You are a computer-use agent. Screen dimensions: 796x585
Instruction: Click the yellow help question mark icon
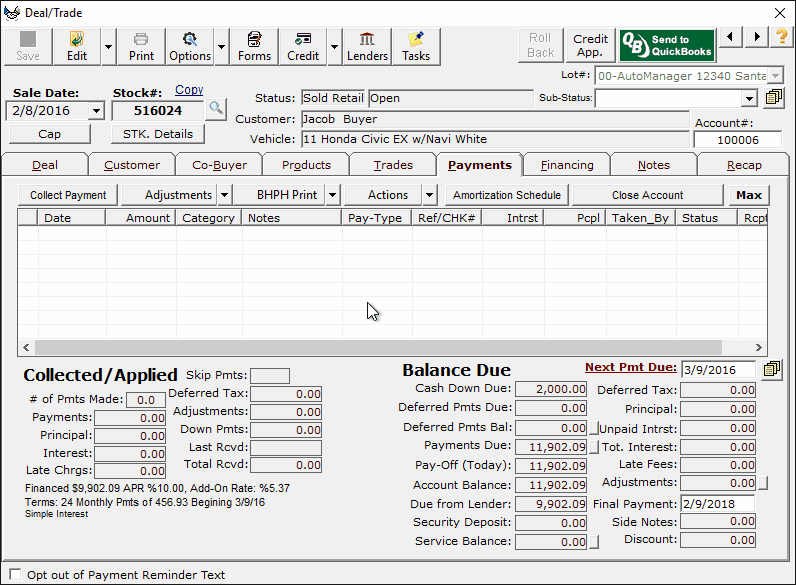click(x=781, y=37)
